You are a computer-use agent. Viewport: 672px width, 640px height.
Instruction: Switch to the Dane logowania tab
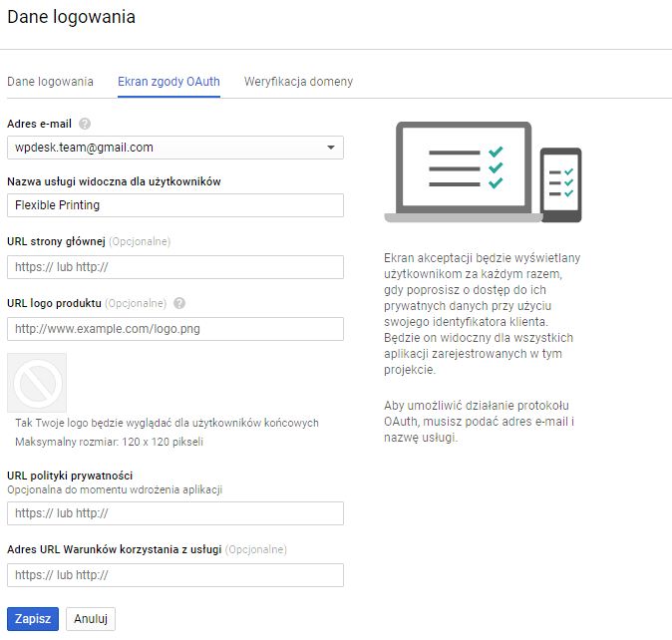coord(50,82)
